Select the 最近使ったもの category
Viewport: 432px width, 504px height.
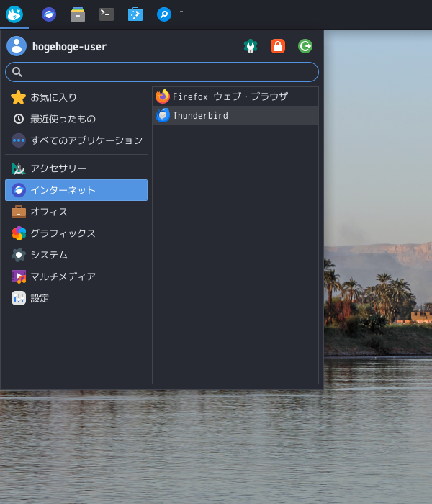coord(76,119)
